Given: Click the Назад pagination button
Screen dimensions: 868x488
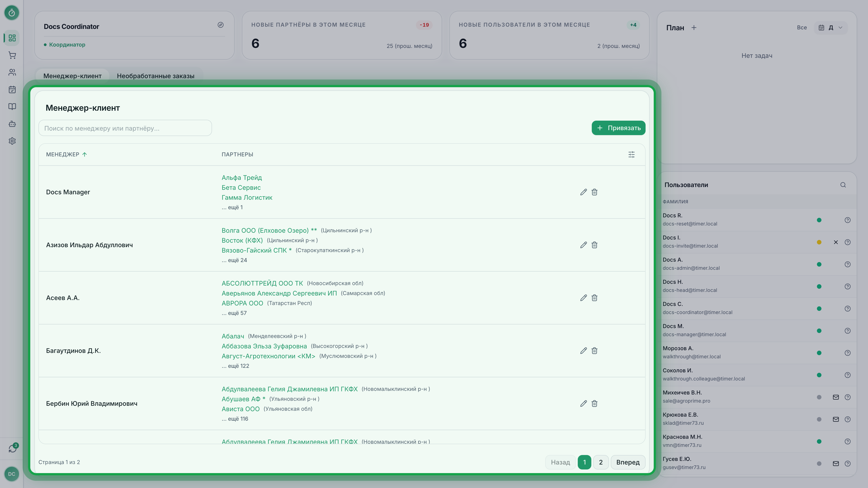Looking at the screenshot, I should 560,462.
